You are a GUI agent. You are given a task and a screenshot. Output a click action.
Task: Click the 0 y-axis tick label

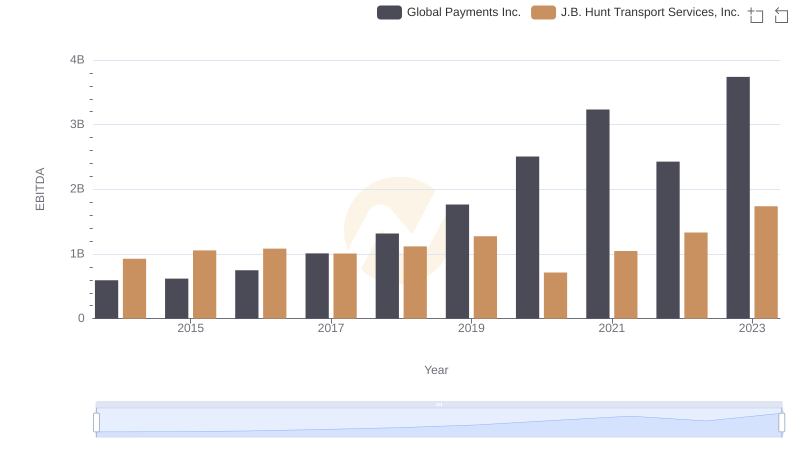(81, 319)
